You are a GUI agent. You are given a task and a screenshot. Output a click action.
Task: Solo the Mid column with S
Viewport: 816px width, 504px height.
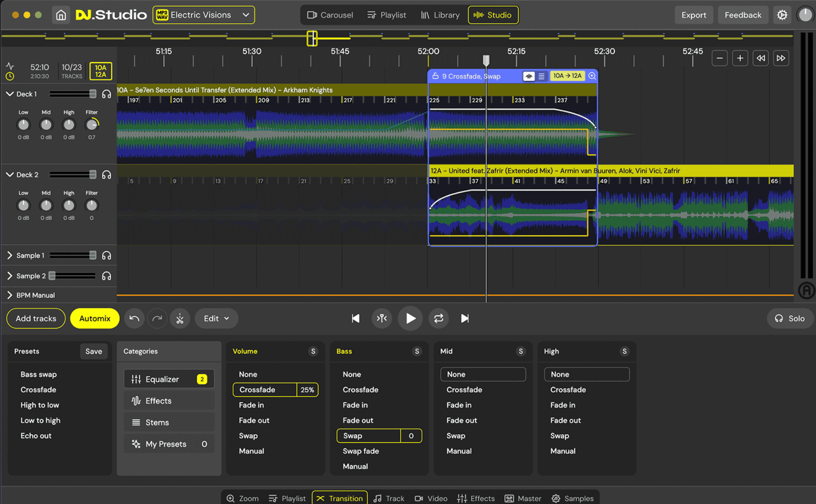click(x=521, y=351)
